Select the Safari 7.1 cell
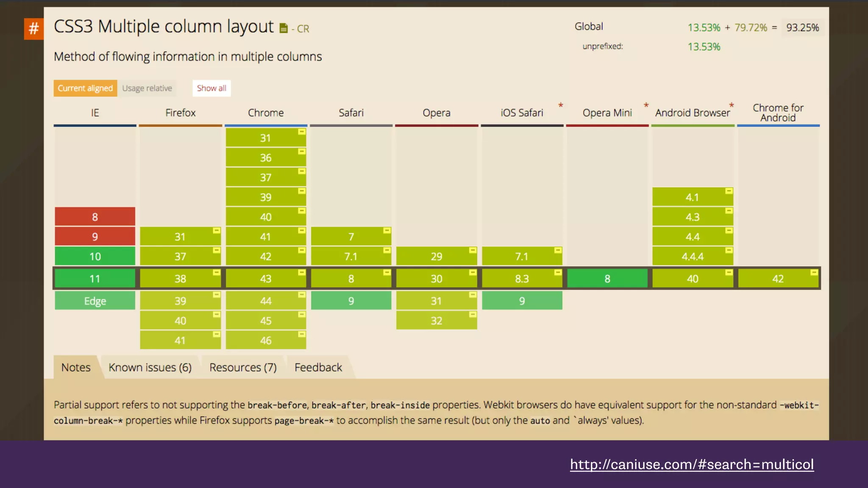868x488 pixels. 351,256
